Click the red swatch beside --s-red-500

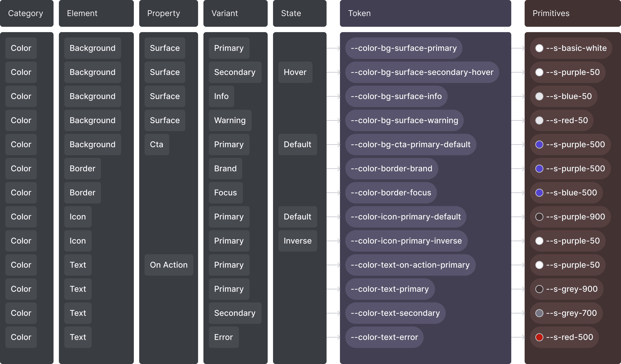click(x=539, y=337)
